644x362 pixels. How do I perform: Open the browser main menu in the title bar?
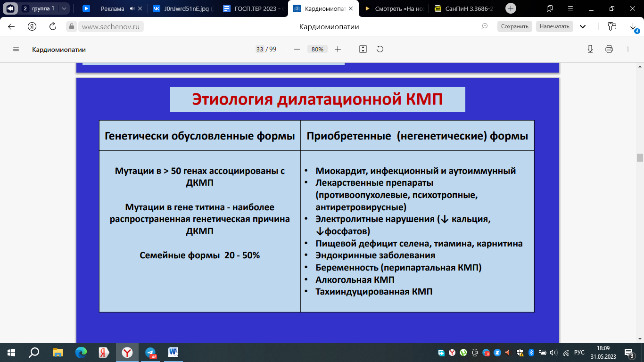570,8
